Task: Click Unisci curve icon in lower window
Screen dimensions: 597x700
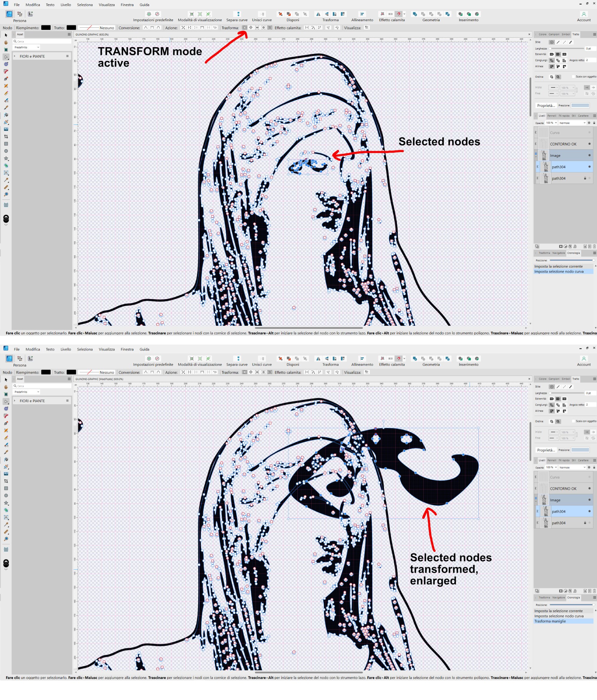Action: coord(262,358)
